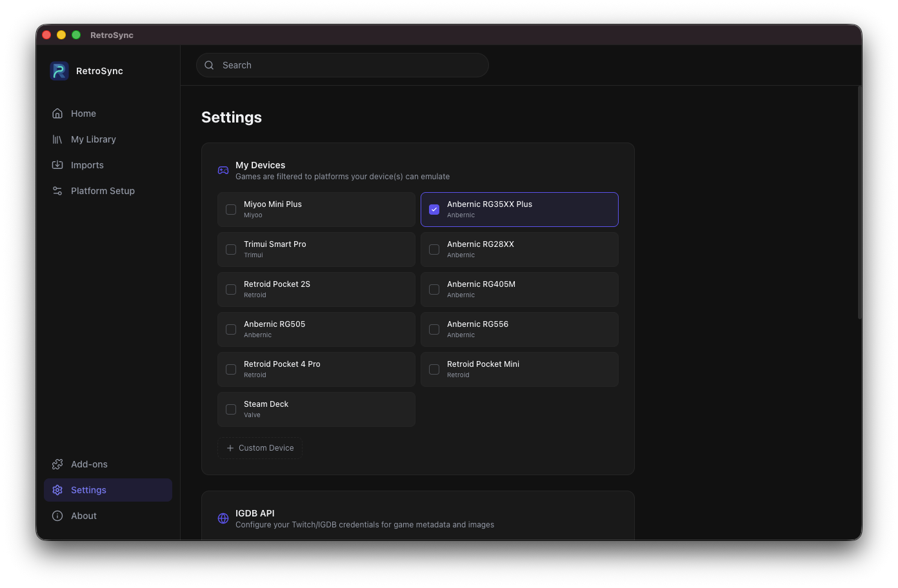Image resolution: width=898 pixels, height=588 pixels.
Task: Click the About info icon
Action: [57, 516]
